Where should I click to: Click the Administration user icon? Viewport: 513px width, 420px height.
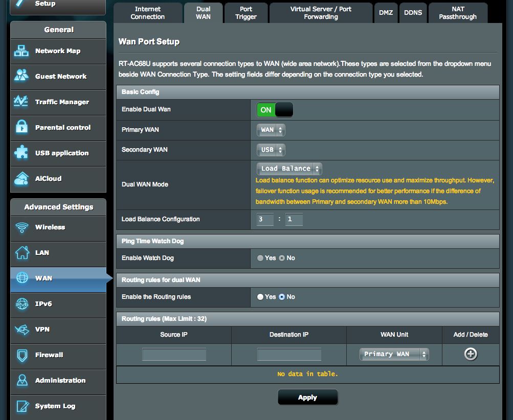(x=22, y=380)
